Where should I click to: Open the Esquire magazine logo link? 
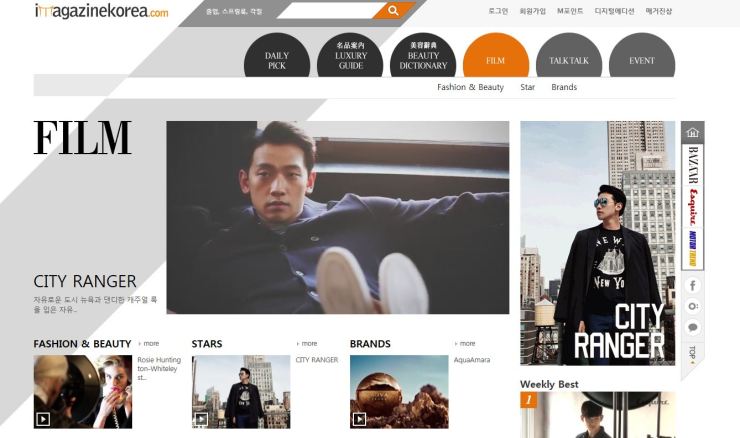[x=692, y=207]
